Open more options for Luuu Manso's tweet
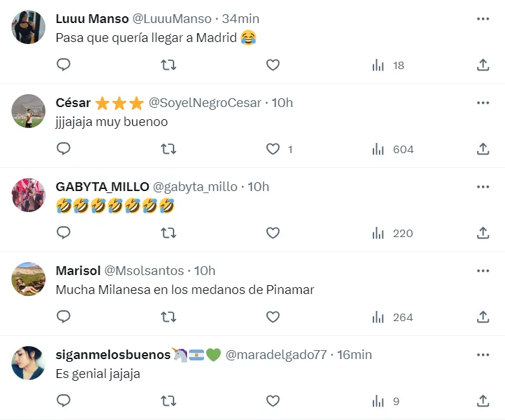This screenshot has height=420, width=505. [x=483, y=19]
